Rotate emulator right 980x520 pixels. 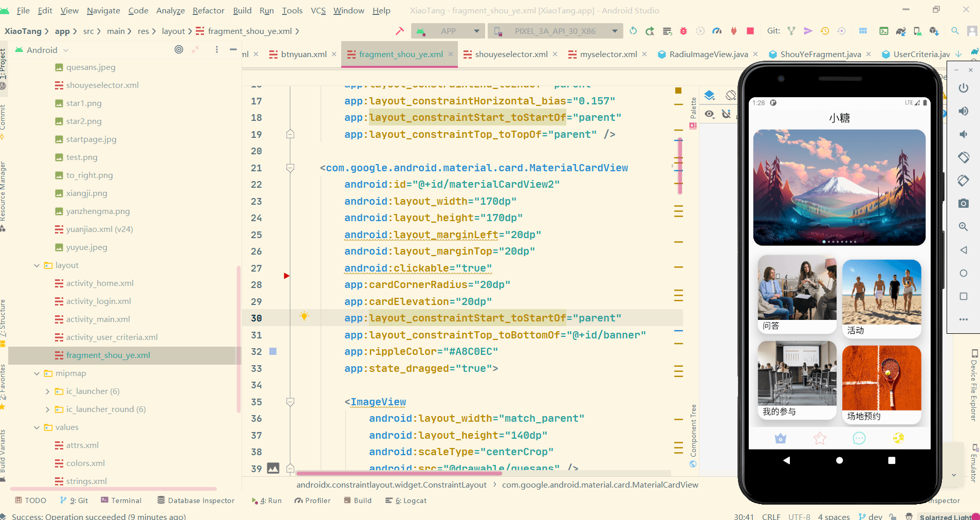pyautogui.click(x=964, y=181)
